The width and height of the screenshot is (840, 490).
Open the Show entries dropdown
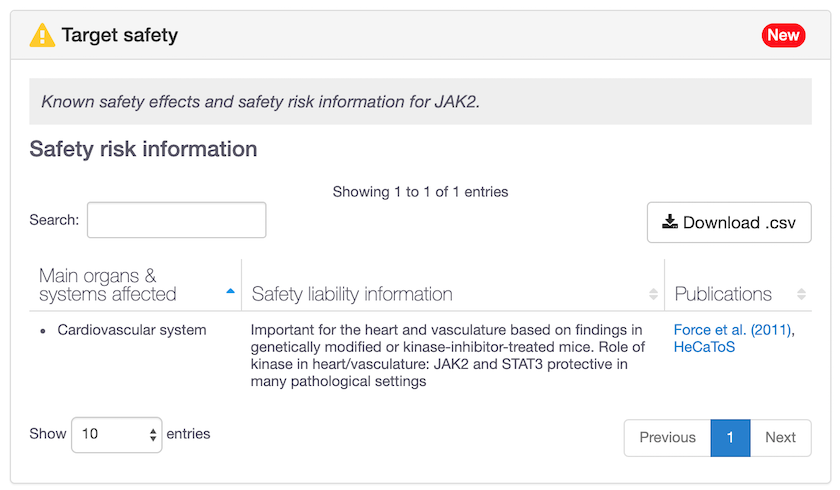pos(116,434)
